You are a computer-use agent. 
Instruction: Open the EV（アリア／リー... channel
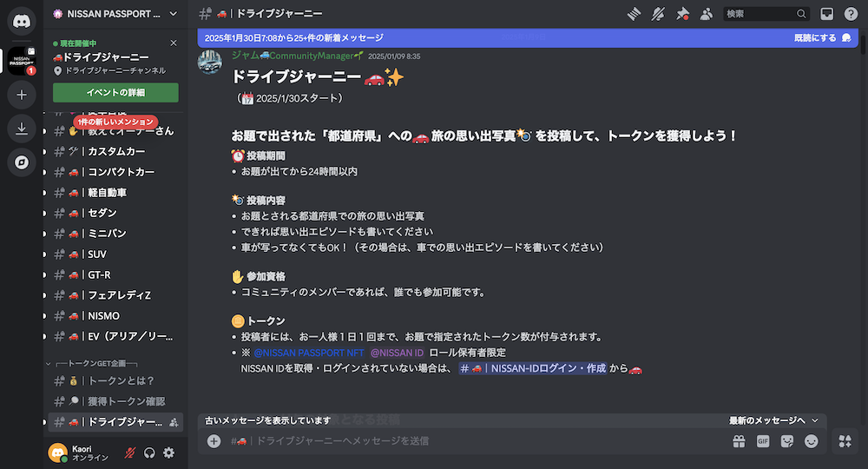115,336
